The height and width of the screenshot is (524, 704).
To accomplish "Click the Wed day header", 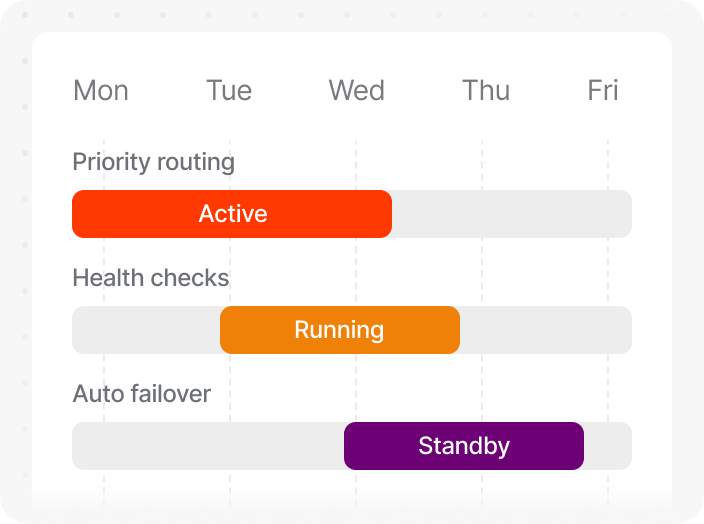I will point(356,91).
